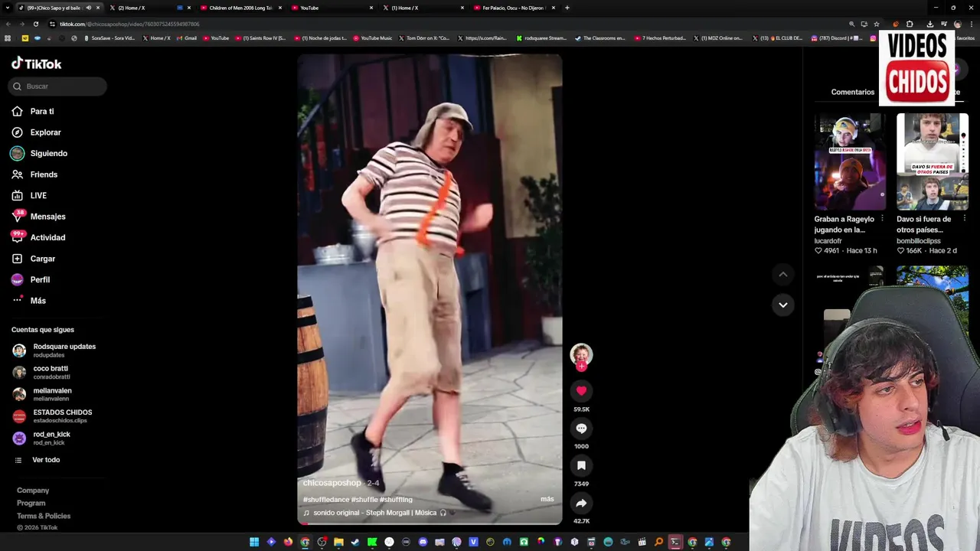Click the video progress bar
Image resolution: width=980 pixels, height=551 pixels.
pyautogui.click(x=430, y=523)
